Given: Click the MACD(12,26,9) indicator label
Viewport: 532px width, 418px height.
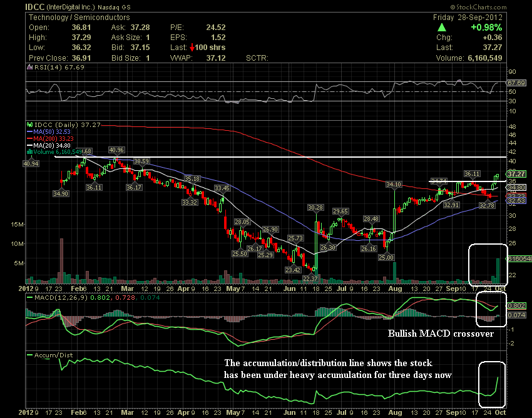Looking at the screenshot, I should [61, 298].
